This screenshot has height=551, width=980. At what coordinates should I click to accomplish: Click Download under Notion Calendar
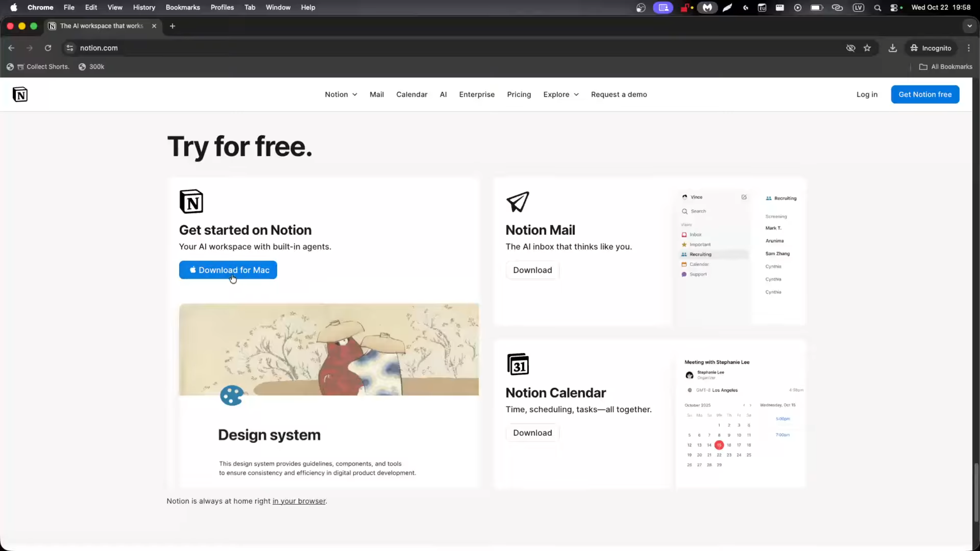pyautogui.click(x=532, y=433)
